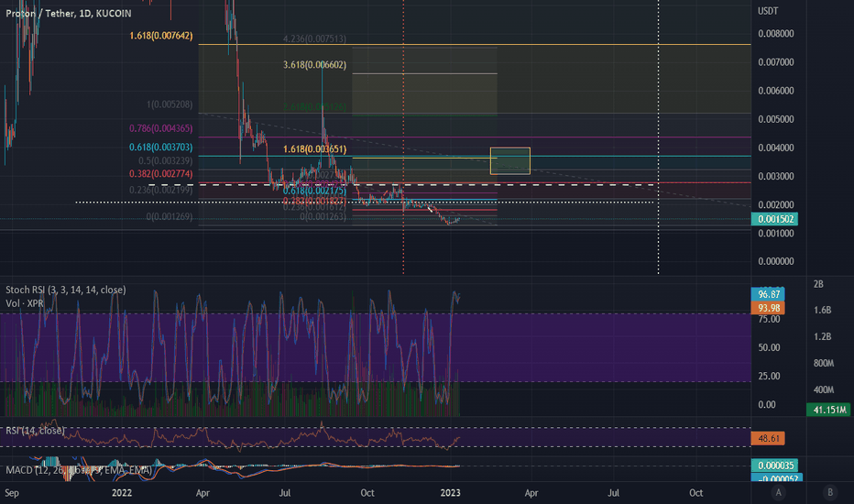The height and width of the screenshot is (504, 854).
Task: Select Fibonacci label 0.382(0.002774)
Action: click(x=161, y=174)
